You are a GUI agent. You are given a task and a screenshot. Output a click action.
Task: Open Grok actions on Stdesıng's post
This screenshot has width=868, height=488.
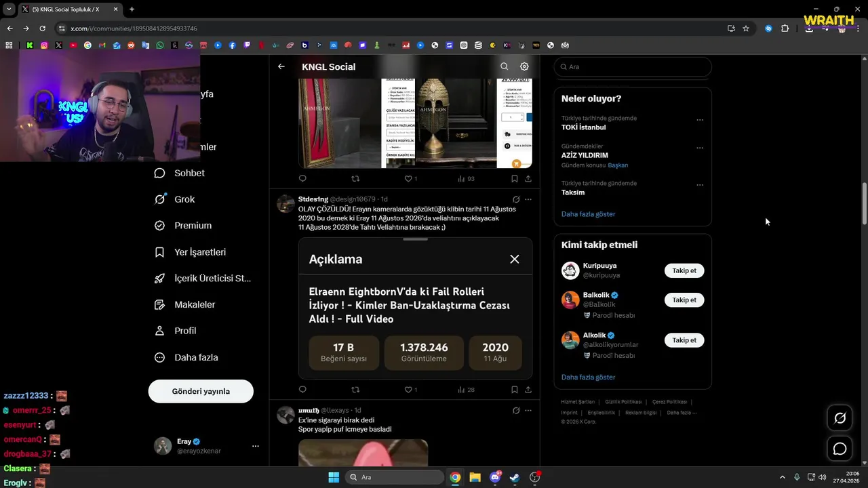[516, 199]
